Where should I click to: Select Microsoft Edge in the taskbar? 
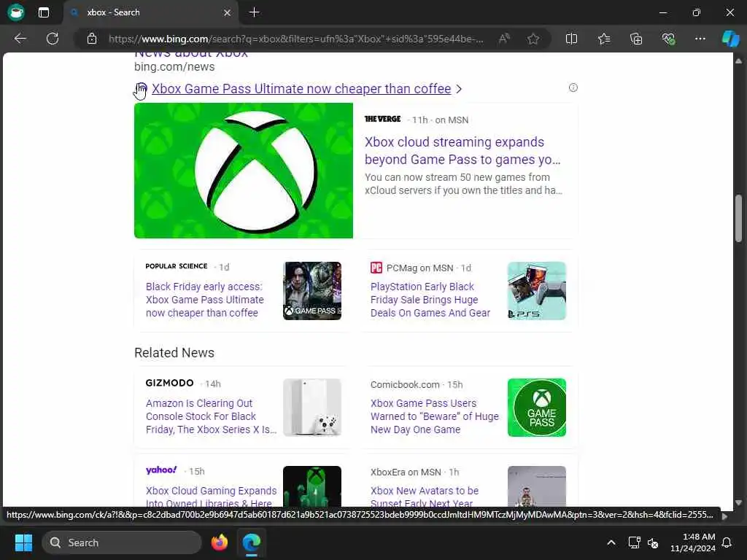tap(252, 542)
